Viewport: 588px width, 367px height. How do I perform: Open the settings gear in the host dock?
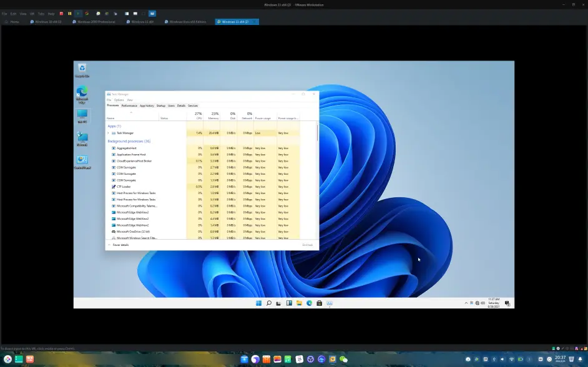(310, 359)
